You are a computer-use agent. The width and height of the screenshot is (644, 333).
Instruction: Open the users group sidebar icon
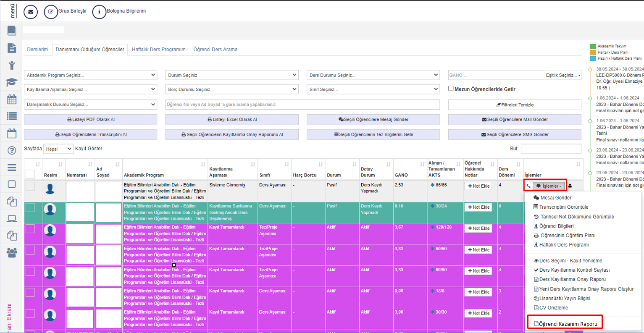12,252
